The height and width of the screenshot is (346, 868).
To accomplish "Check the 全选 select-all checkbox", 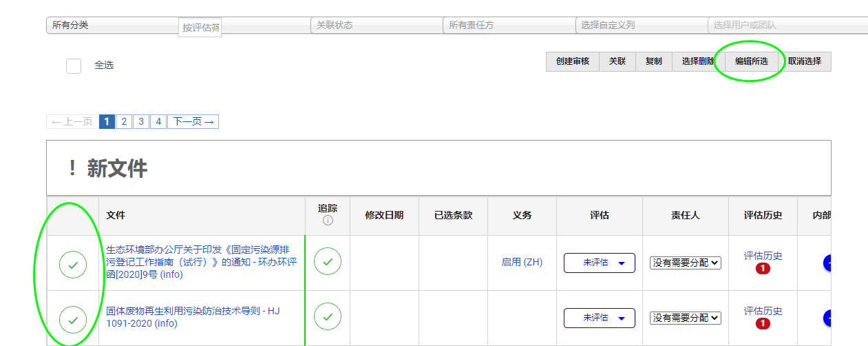I will pos(74,65).
